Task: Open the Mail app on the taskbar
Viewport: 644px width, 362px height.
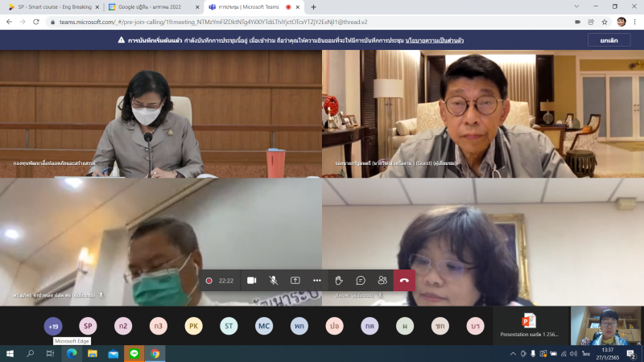Action: [114, 353]
